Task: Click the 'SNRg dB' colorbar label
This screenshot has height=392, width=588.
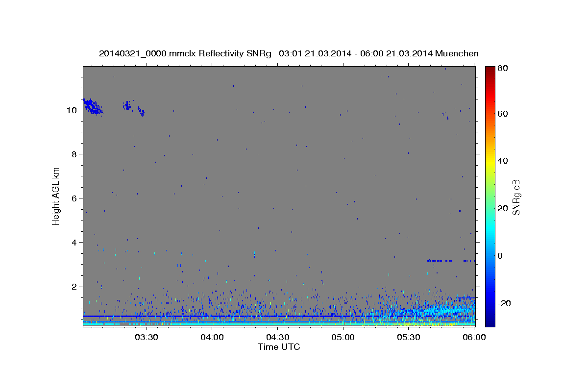Action: pyautogui.click(x=515, y=197)
